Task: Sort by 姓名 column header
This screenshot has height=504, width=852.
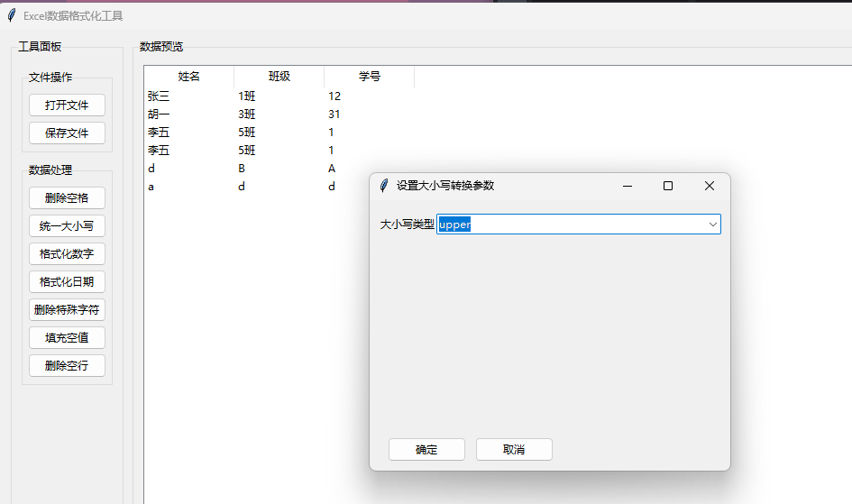Action: 189,77
